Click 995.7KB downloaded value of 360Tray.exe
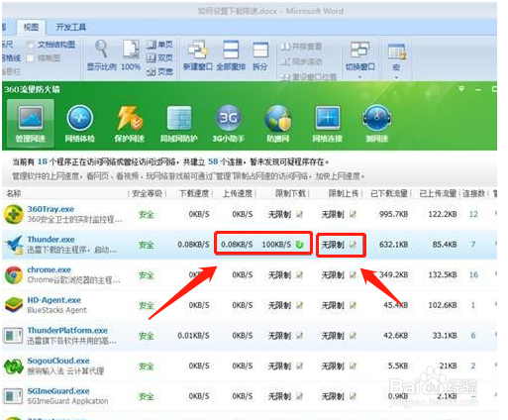This screenshot has width=508, height=420. tap(393, 214)
